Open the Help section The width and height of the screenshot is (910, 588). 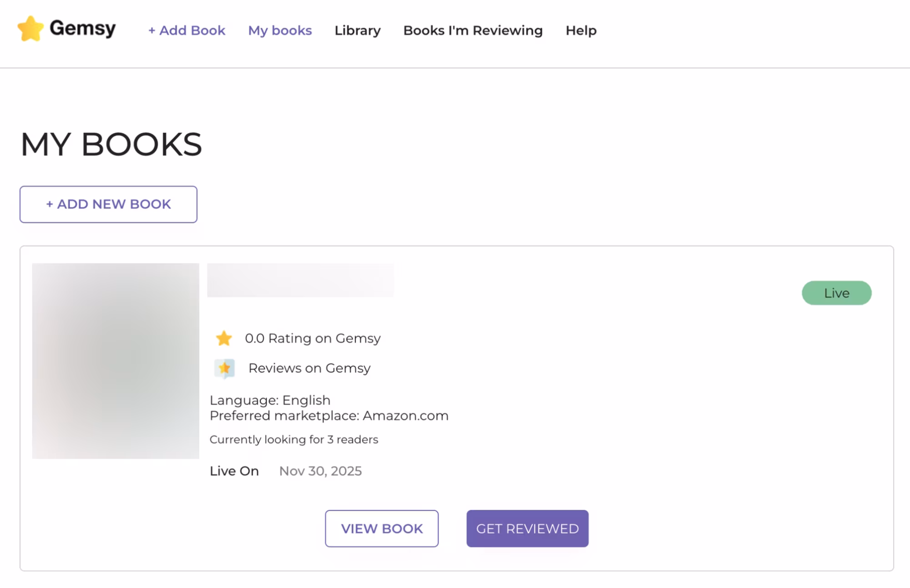point(581,30)
